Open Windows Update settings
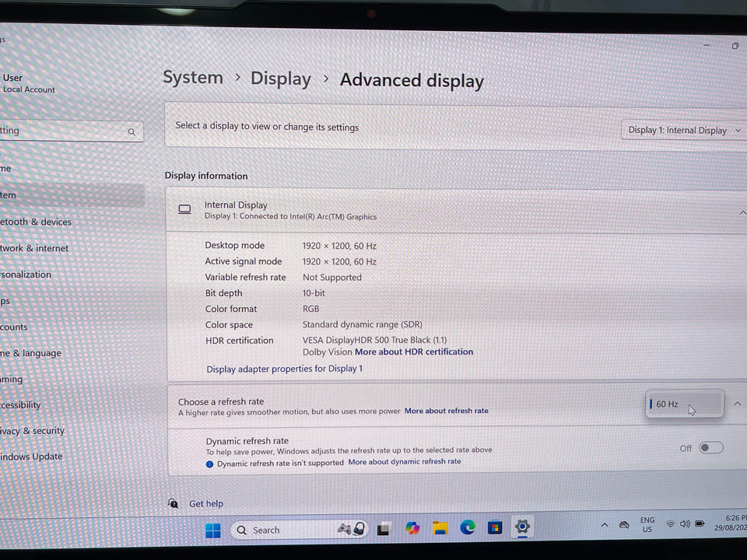Viewport: 747px width, 560px height. (x=31, y=457)
